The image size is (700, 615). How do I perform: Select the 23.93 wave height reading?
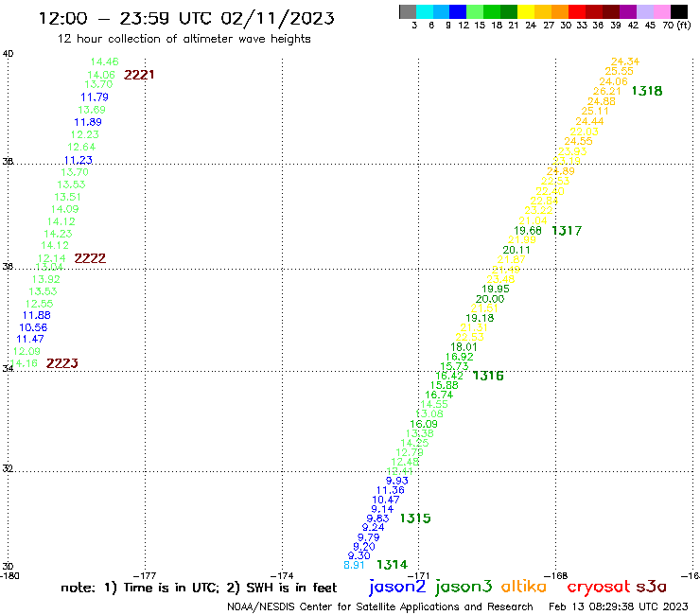pos(572,151)
